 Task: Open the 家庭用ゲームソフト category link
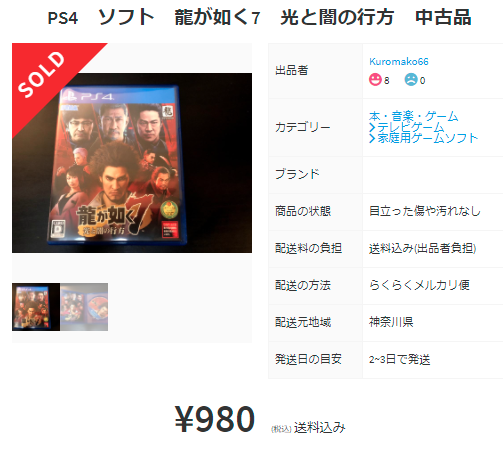(x=428, y=138)
